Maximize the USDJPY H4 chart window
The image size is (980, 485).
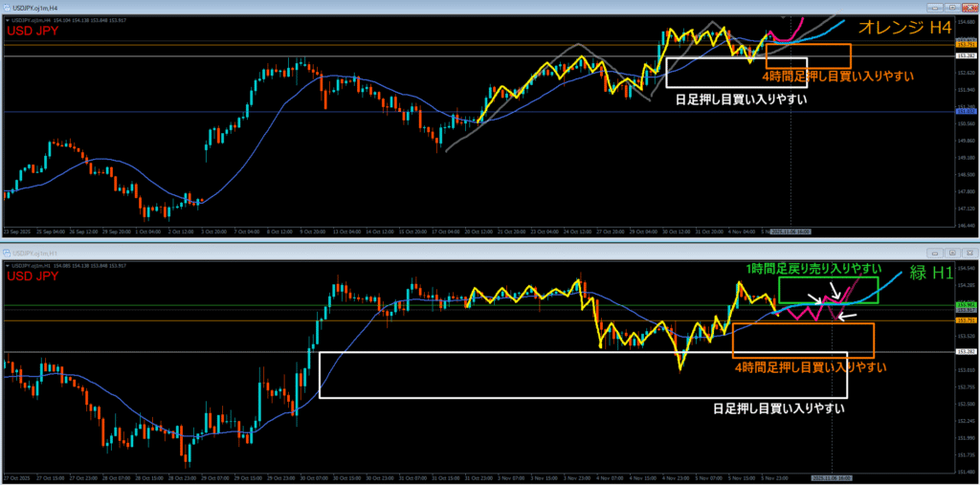(952, 8)
